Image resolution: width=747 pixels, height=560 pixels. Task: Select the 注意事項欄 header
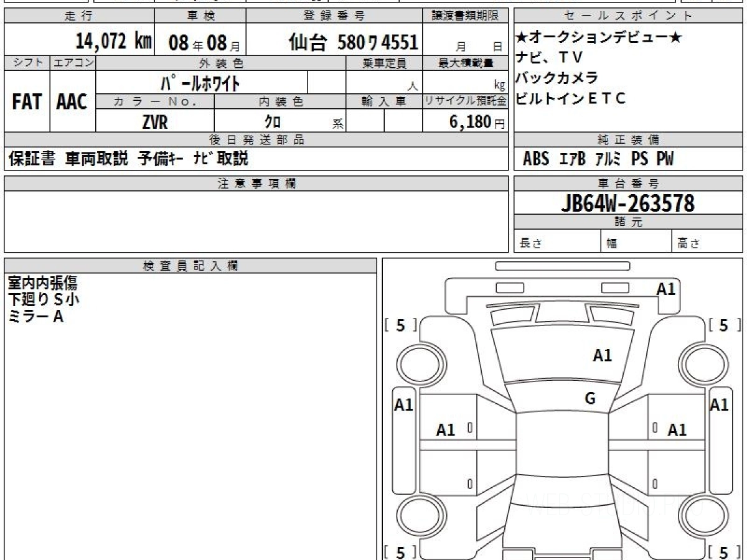point(256,183)
